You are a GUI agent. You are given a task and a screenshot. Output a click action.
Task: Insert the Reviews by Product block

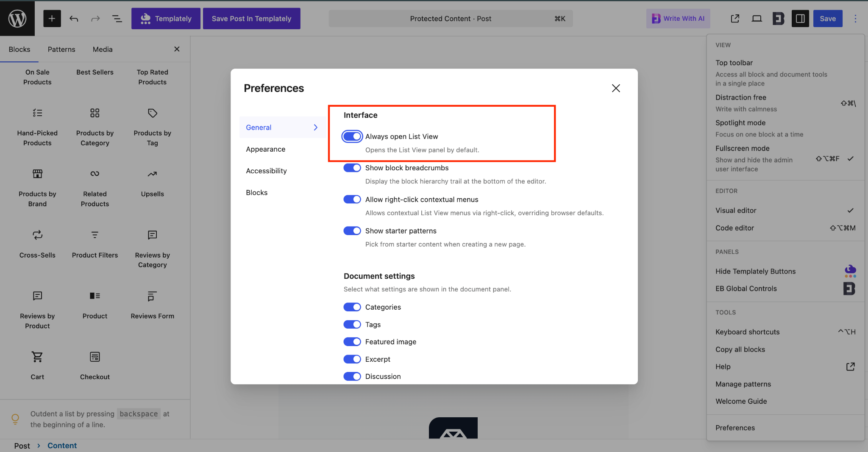(x=37, y=310)
